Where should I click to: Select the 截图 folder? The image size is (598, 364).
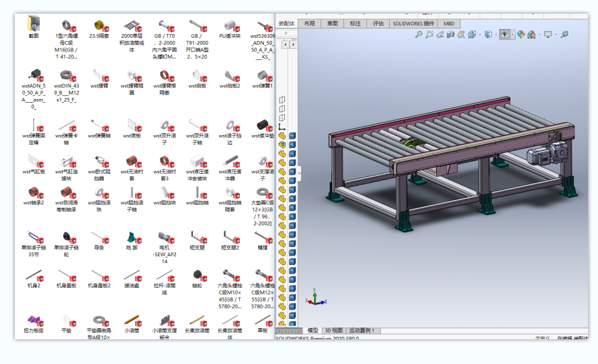33,27
